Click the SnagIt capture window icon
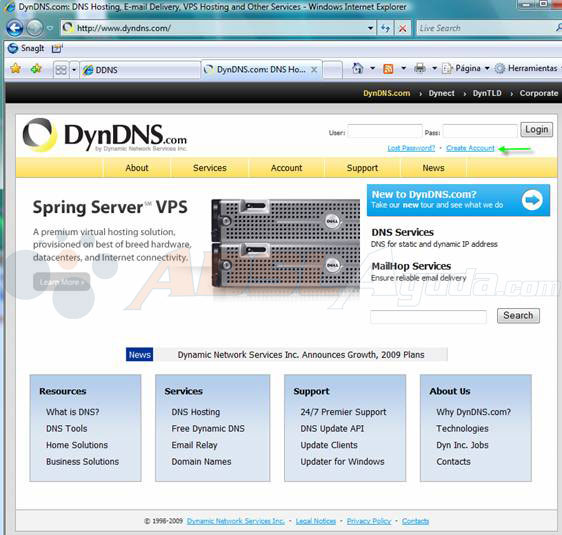This screenshot has width=562, height=535. [x=57, y=48]
